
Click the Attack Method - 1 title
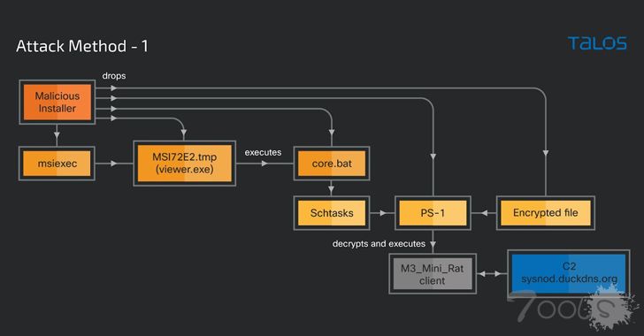pos(81,46)
